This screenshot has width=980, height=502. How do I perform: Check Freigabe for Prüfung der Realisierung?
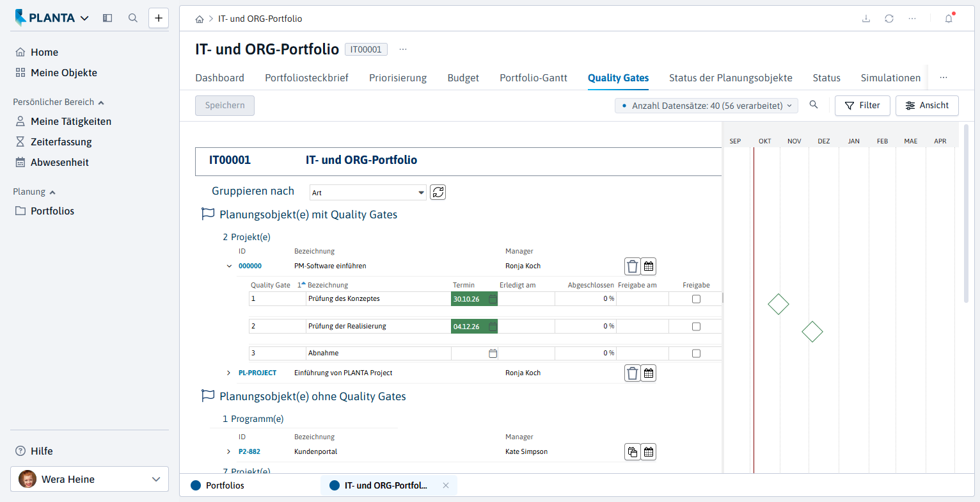tap(696, 327)
